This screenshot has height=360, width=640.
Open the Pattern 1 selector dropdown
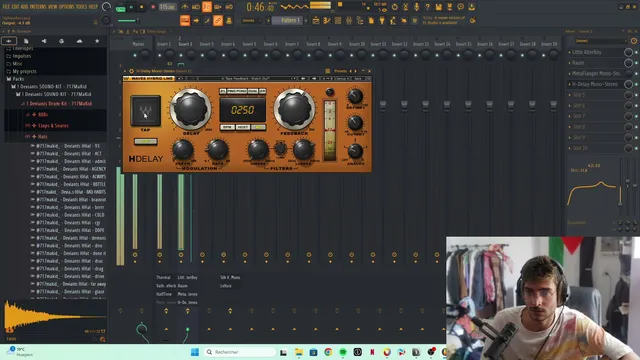point(287,20)
